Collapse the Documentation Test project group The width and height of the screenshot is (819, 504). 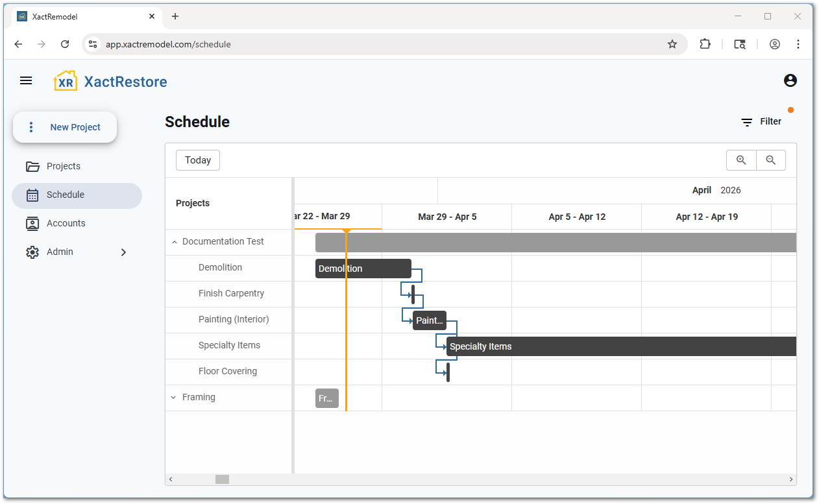pyautogui.click(x=174, y=241)
